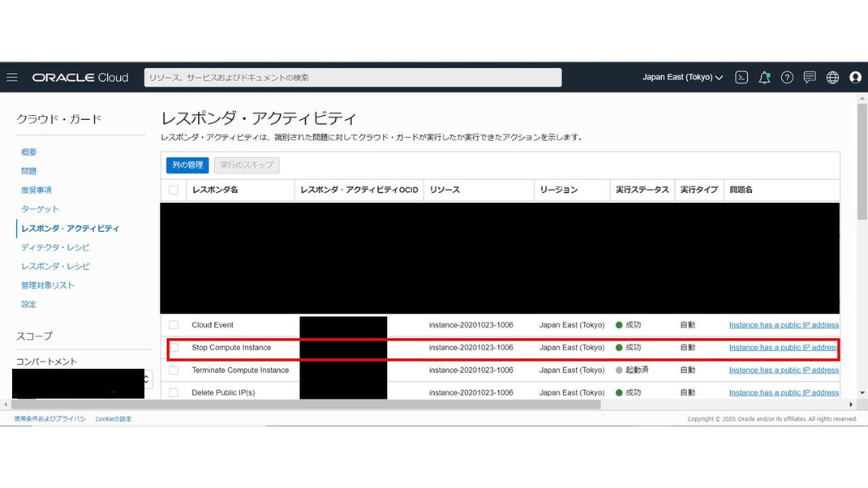Screen dimensions: 868x488
Task: Click the Stop Compute Instance responder name
Action: pyautogui.click(x=231, y=348)
